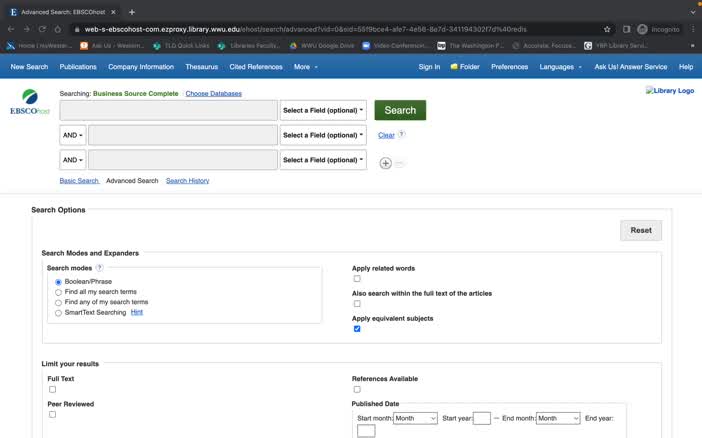Enable Apply related words checkbox
This screenshot has width=702, height=438.
357,279
